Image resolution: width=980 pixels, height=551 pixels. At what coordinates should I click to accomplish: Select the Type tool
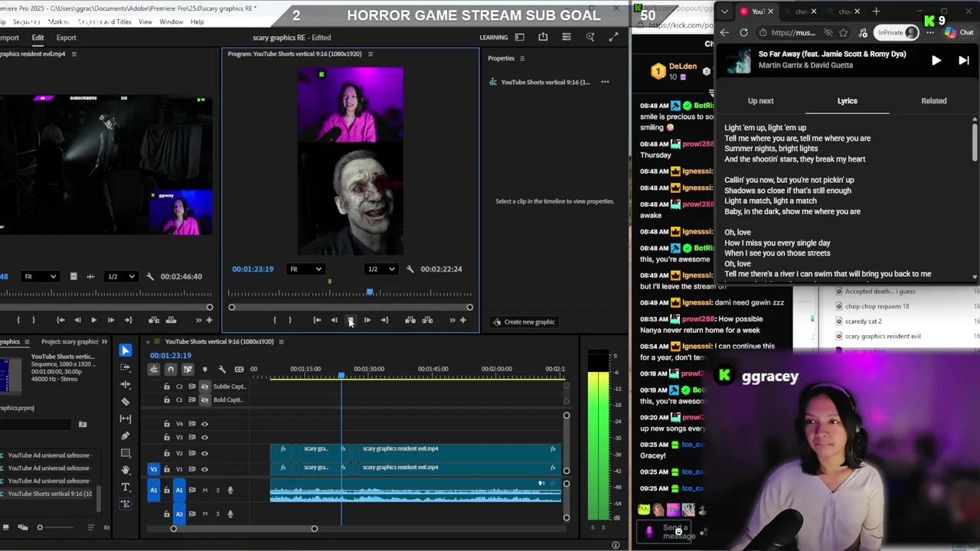126,487
